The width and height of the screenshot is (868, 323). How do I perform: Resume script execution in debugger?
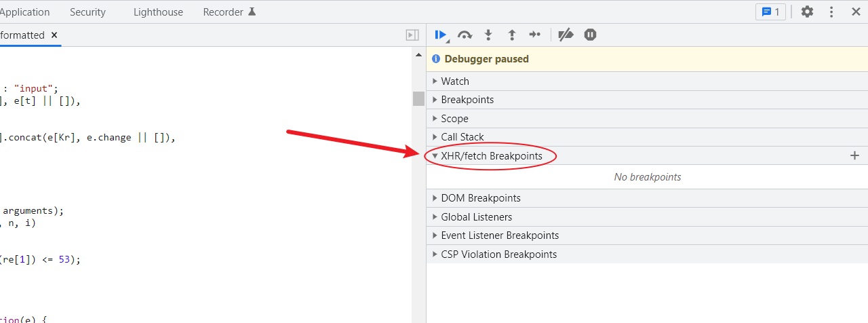[x=441, y=35]
